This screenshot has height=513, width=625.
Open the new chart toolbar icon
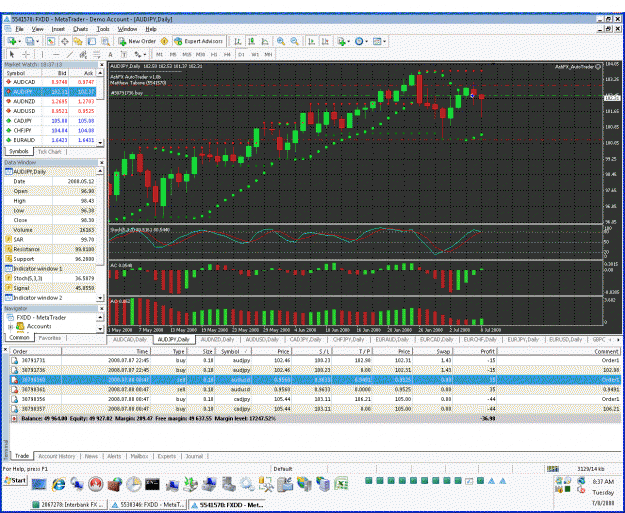12,41
